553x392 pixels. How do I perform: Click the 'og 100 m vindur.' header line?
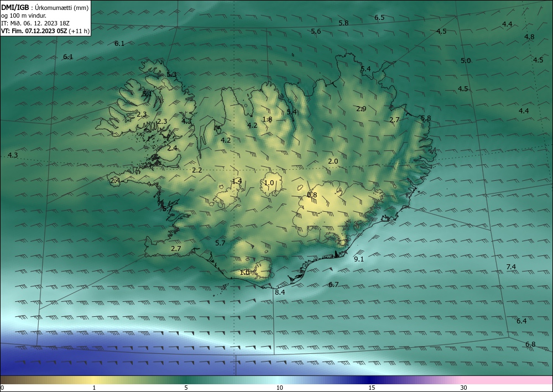pyautogui.click(x=24, y=15)
